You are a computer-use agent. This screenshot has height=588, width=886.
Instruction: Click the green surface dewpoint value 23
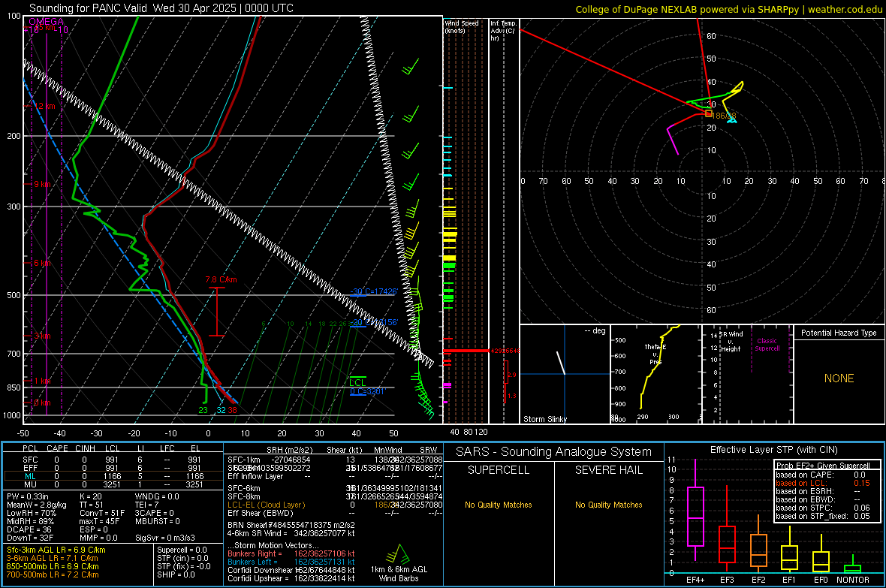(203, 410)
